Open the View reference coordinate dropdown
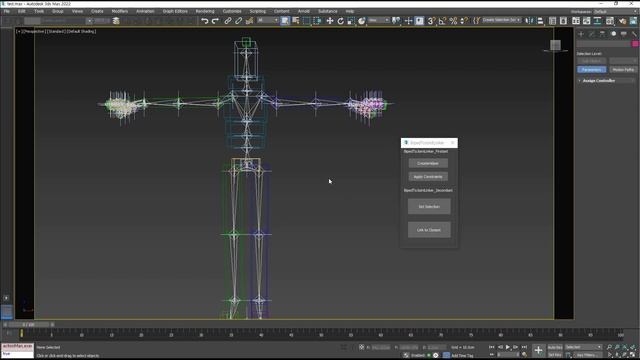Viewport: 640px width, 360px height. click(378, 20)
